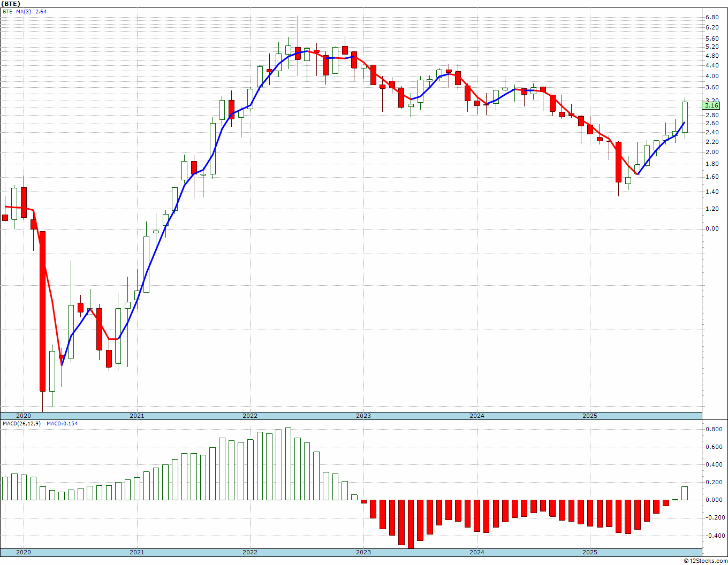Click the latest green MACD histogram bar

(x=685, y=493)
